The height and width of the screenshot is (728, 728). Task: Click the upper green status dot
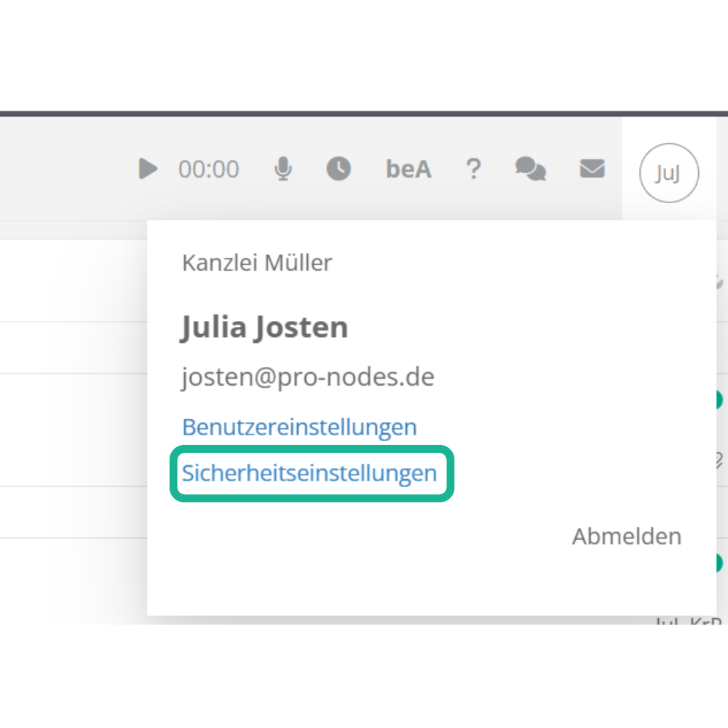click(x=719, y=400)
